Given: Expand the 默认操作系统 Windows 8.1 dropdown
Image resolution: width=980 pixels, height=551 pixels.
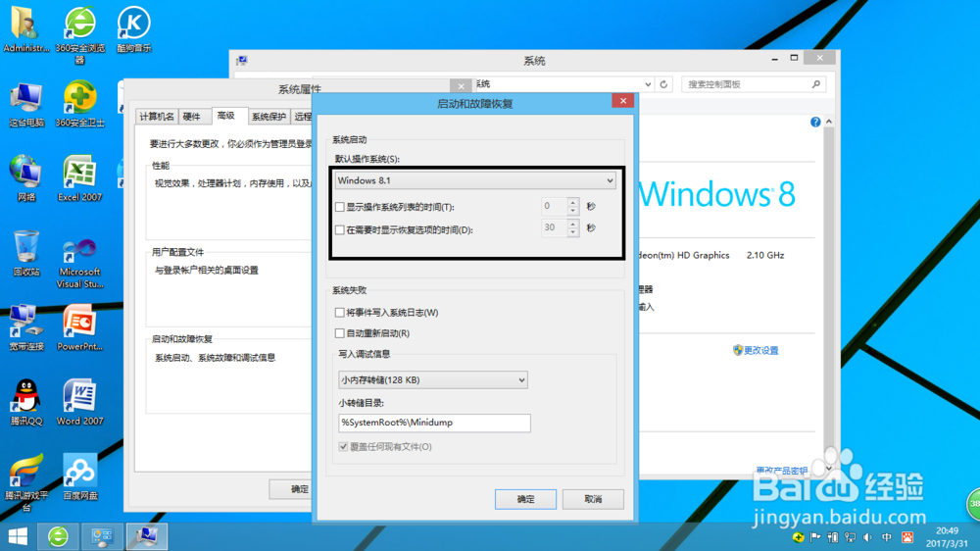Looking at the screenshot, I should click(475, 180).
